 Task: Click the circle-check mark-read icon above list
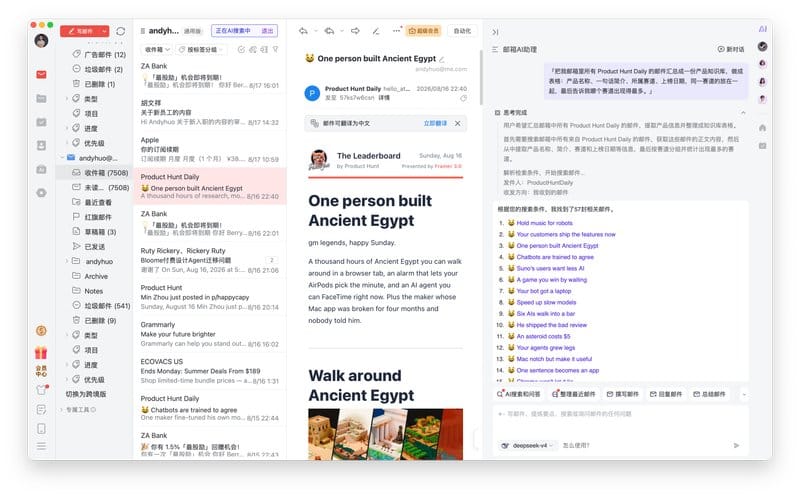tap(241, 49)
